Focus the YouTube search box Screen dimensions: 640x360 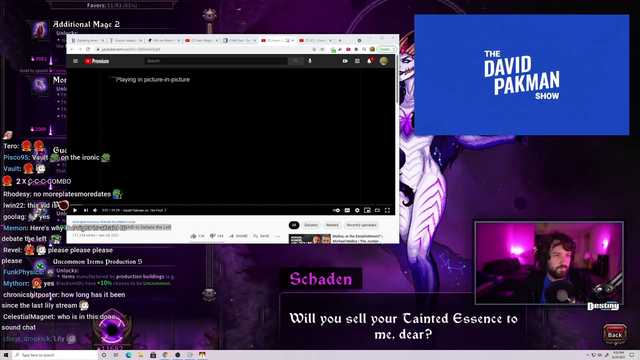tap(216, 61)
